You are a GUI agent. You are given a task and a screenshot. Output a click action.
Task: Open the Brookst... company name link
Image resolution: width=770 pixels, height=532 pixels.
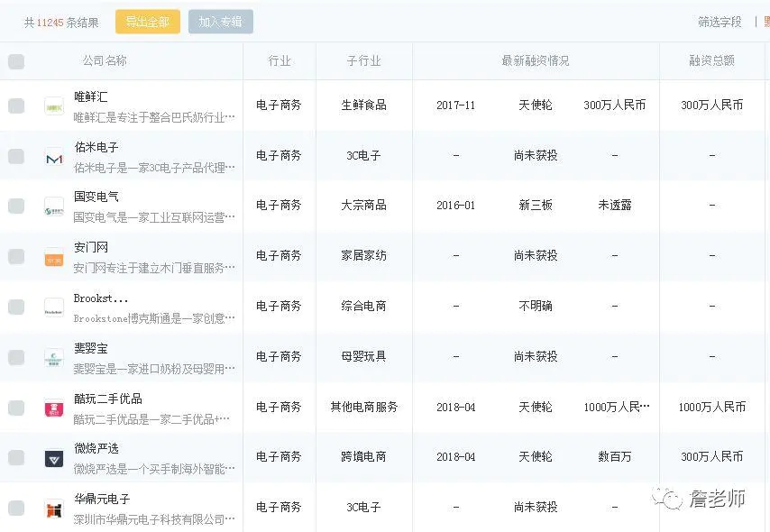tap(101, 298)
